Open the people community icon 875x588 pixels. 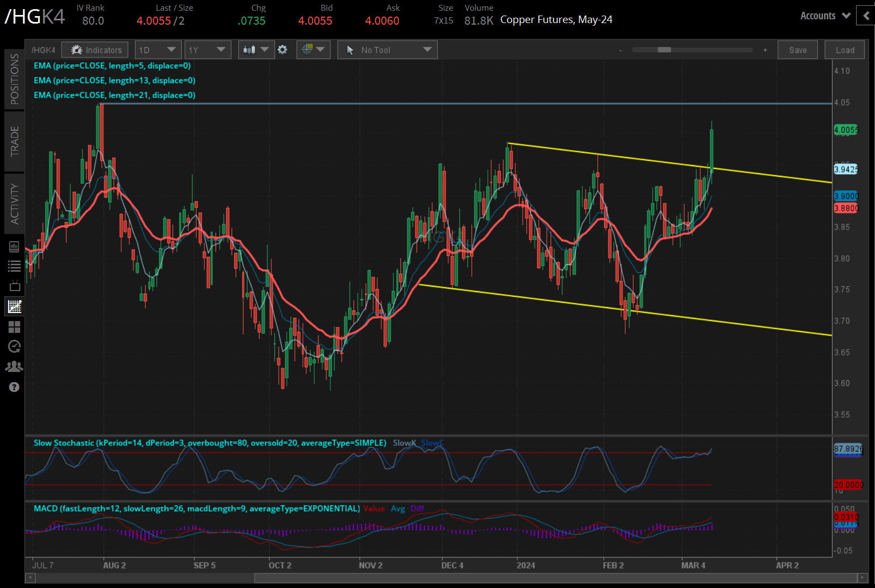coord(14,367)
